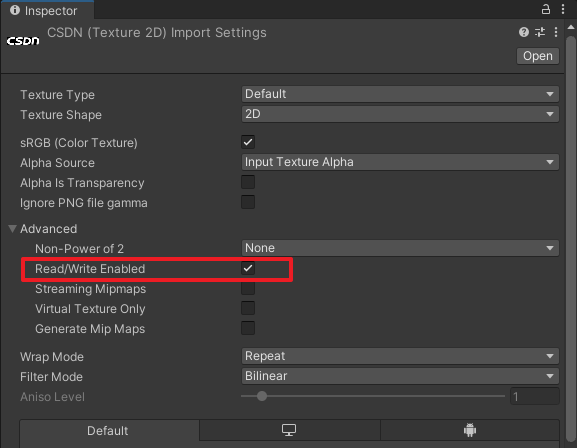
Task: Click the Open button
Action: point(538,56)
